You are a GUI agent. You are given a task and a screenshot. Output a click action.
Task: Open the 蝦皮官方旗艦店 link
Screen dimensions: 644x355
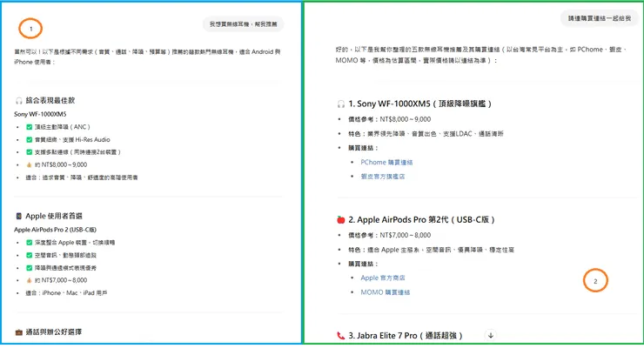tap(383, 177)
